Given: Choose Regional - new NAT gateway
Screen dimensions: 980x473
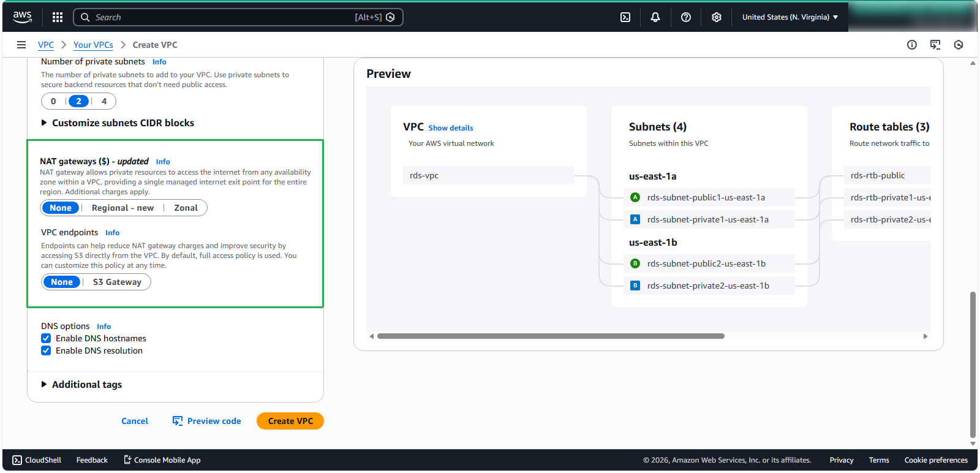Looking at the screenshot, I should (123, 208).
